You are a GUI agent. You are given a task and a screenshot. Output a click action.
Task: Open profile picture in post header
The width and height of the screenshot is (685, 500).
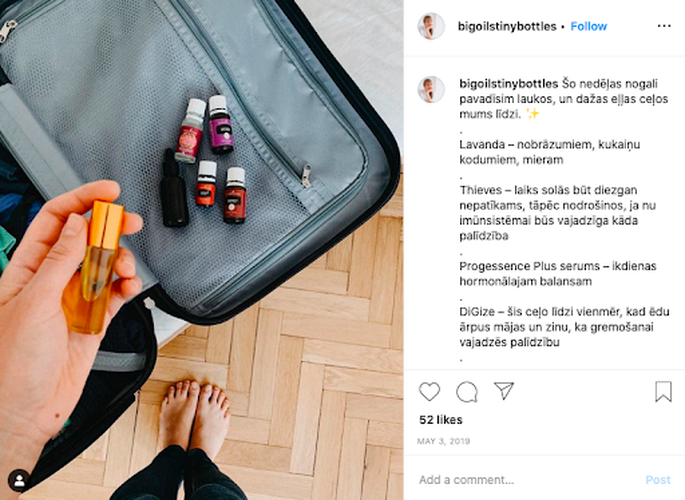[431, 26]
